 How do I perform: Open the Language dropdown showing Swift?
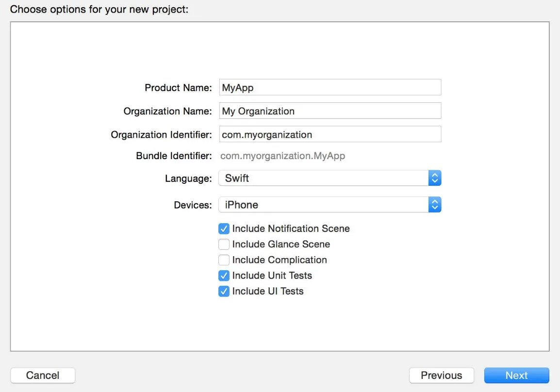(323, 178)
